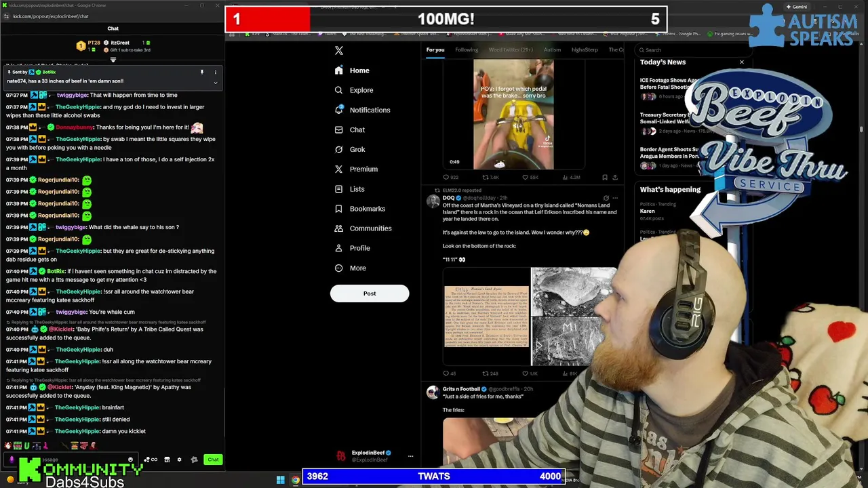Viewport: 868px width, 488px height.
Task: Repost the pedal video post (7.4K)
Action: [x=490, y=178]
